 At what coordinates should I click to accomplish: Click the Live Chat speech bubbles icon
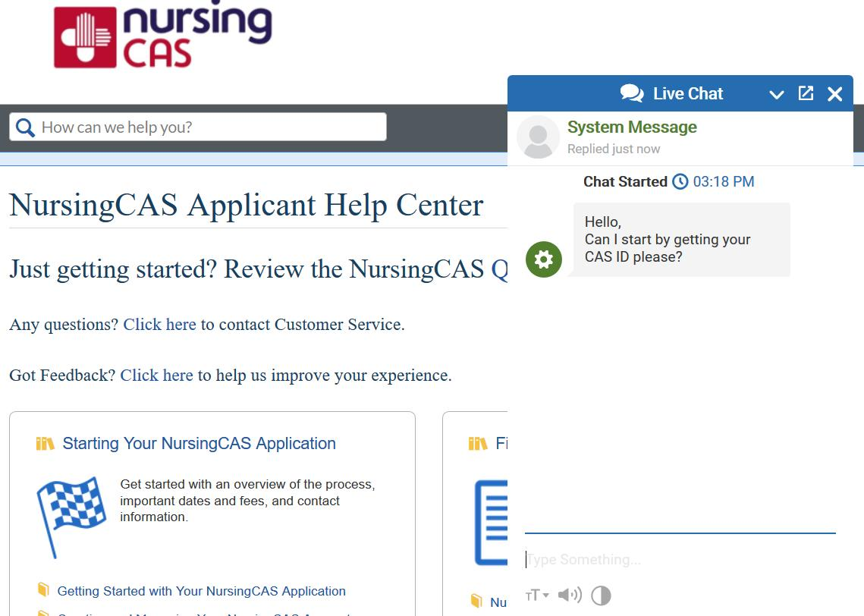(631, 93)
